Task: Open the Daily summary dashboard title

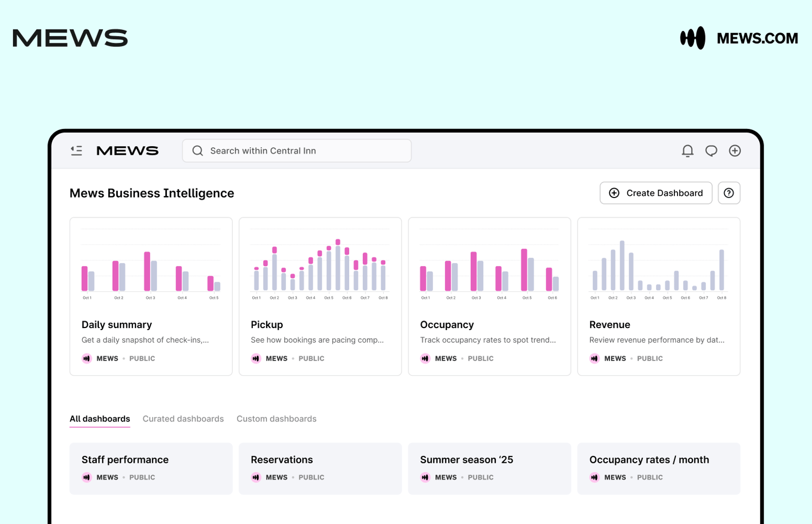Action: tap(117, 325)
